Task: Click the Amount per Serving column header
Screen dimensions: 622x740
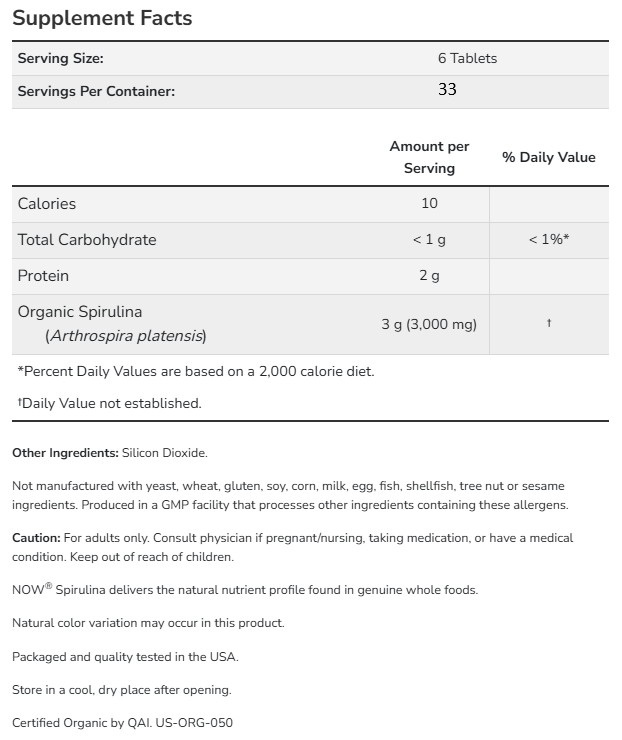Action: click(429, 157)
